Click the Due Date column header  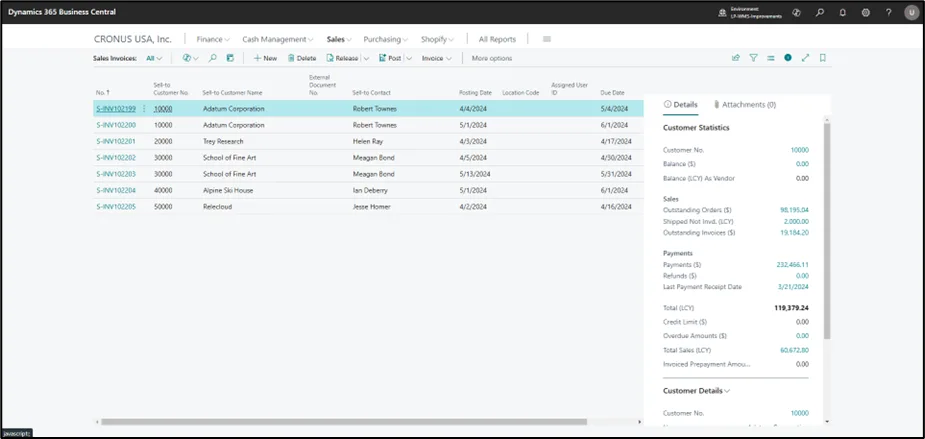point(612,93)
